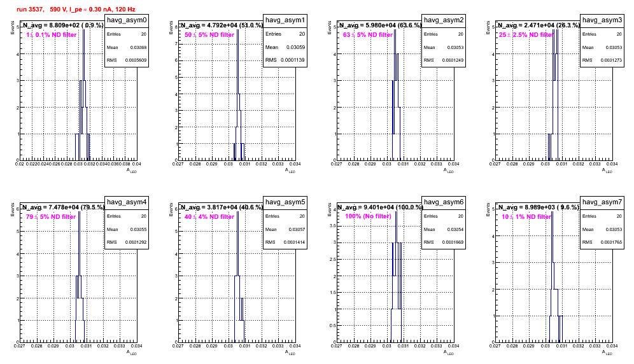Click the 100% (No filter) label
Screen dimensions: 634x364
click(369, 216)
